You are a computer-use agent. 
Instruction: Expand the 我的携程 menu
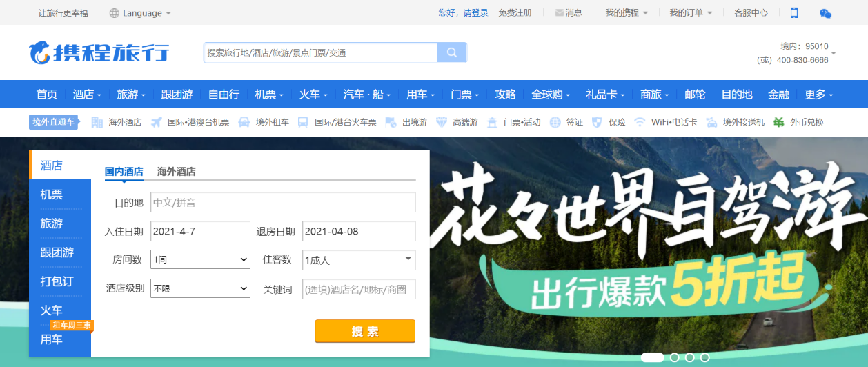627,12
